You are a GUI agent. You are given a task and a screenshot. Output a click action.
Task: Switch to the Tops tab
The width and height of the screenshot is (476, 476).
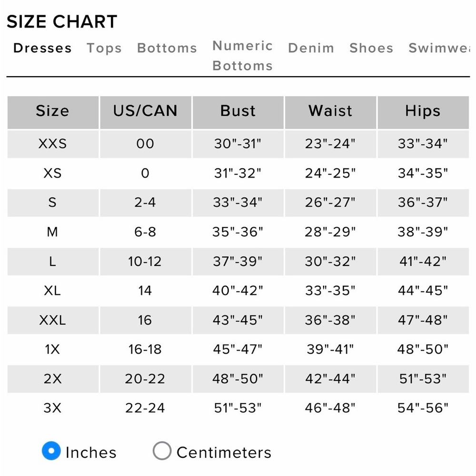(x=104, y=48)
